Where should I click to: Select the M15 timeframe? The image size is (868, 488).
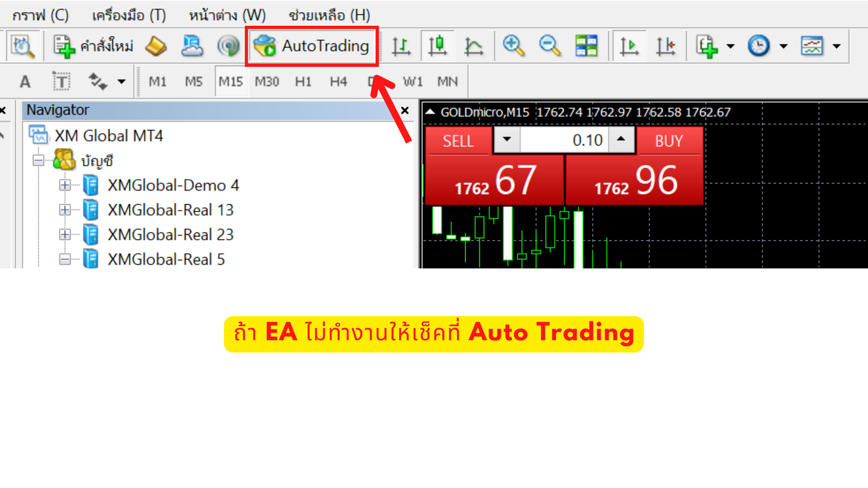coord(231,82)
